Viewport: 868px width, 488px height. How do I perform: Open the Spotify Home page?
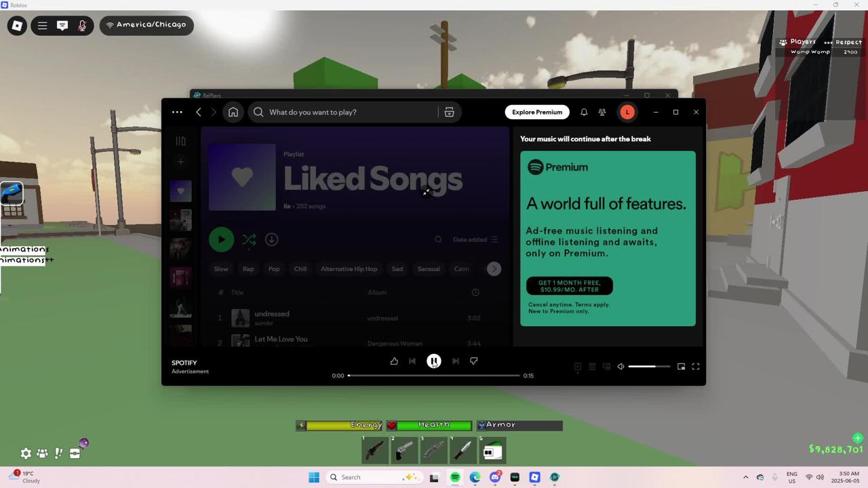pyautogui.click(x=233, y=113)
